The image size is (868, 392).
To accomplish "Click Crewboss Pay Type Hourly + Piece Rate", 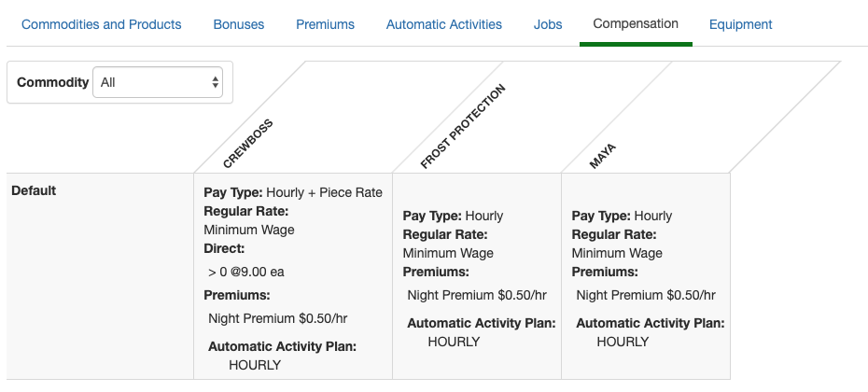I will click(x=293, y=192).
